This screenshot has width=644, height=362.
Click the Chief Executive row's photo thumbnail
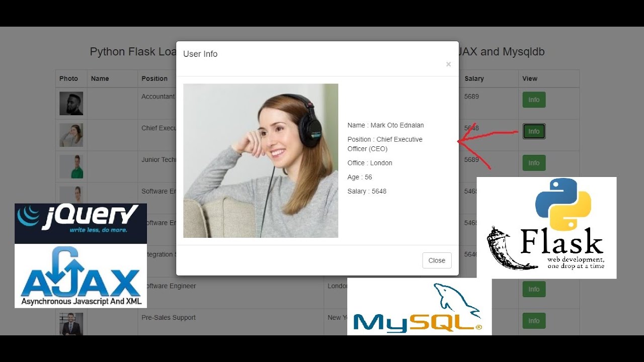[71, 135]
